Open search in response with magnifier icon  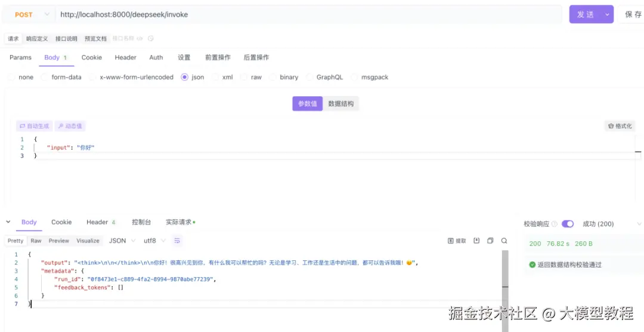pos(504,241)
